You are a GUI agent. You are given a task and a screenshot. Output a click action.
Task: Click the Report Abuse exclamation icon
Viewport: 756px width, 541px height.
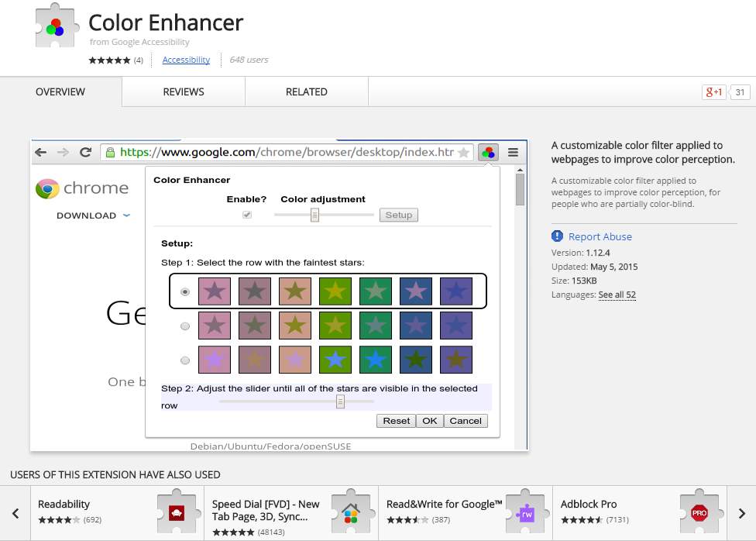coord(557,236)
